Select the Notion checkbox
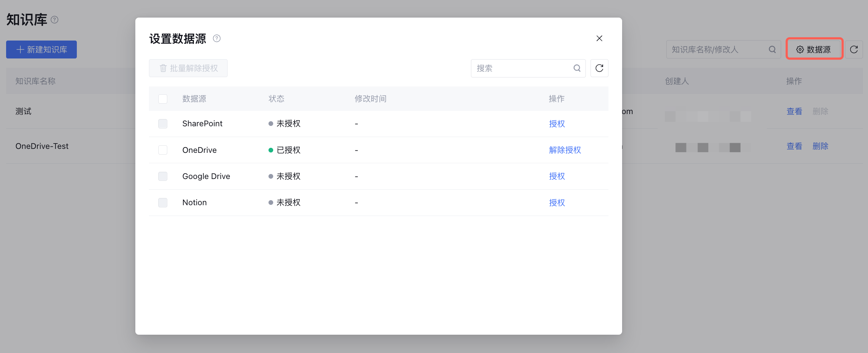Screen dimensions: 868x353 pos(163,203)
